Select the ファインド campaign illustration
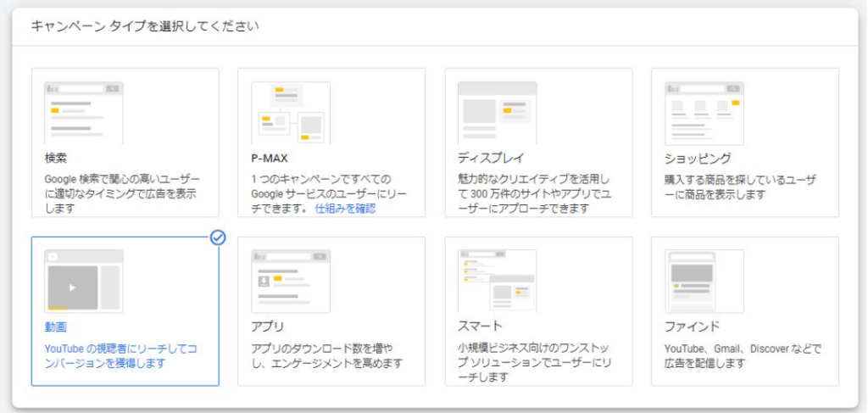The height and width of the screenshot is (413, 868). 704,282
